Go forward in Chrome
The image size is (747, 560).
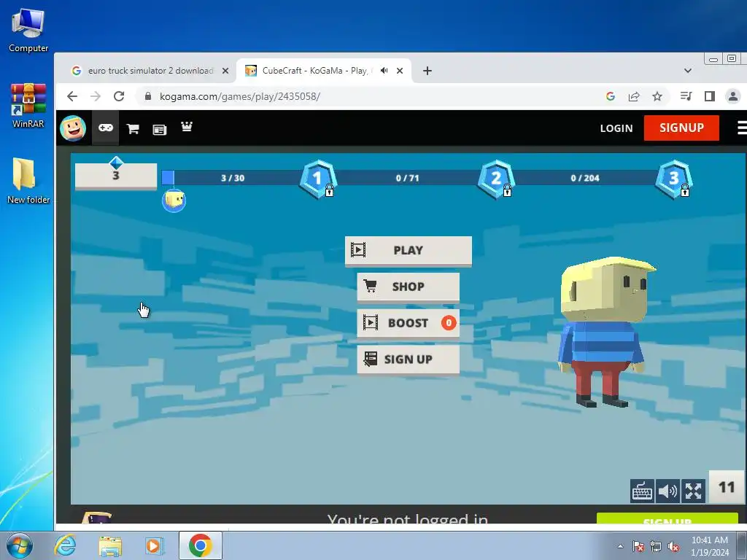pyautogui.click(x=96, y=96)
